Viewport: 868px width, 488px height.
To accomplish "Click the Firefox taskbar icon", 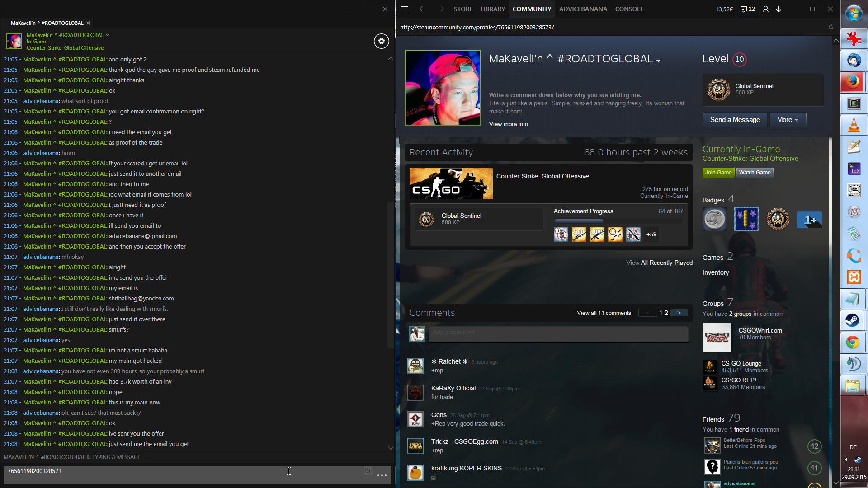I will [854, 82].
